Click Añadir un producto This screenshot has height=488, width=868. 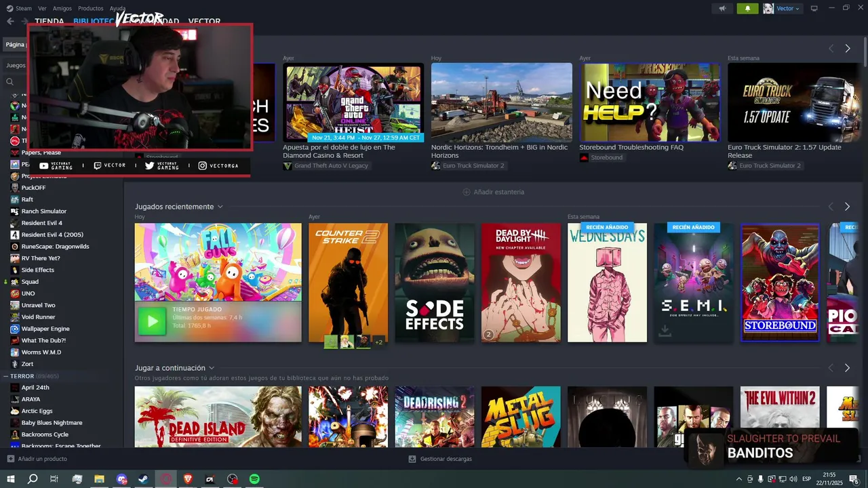click(x=37, y=459)
